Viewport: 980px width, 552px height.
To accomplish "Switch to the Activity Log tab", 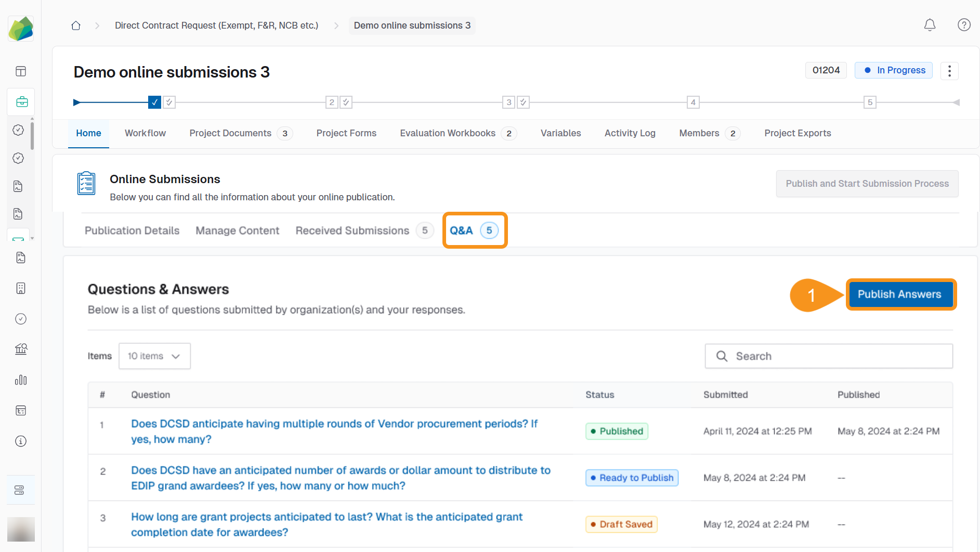I will pyautogui.click(x=630, y=133).
